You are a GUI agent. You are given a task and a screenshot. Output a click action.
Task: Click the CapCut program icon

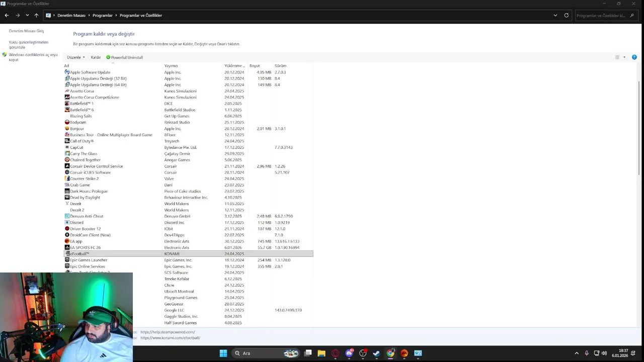tap(67, 147)
